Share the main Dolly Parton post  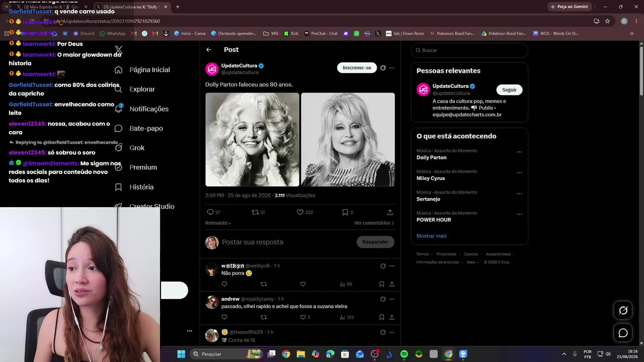click(x=390, y=212)
